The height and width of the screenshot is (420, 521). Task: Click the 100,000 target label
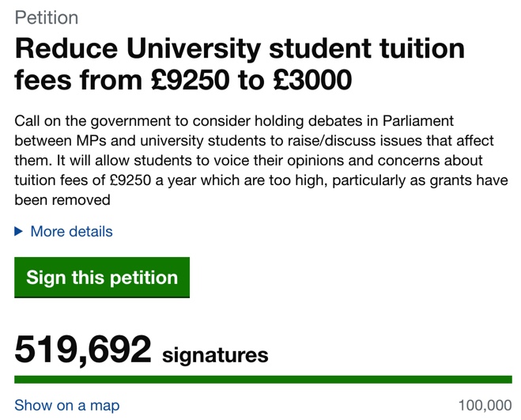tap(485, 406)
